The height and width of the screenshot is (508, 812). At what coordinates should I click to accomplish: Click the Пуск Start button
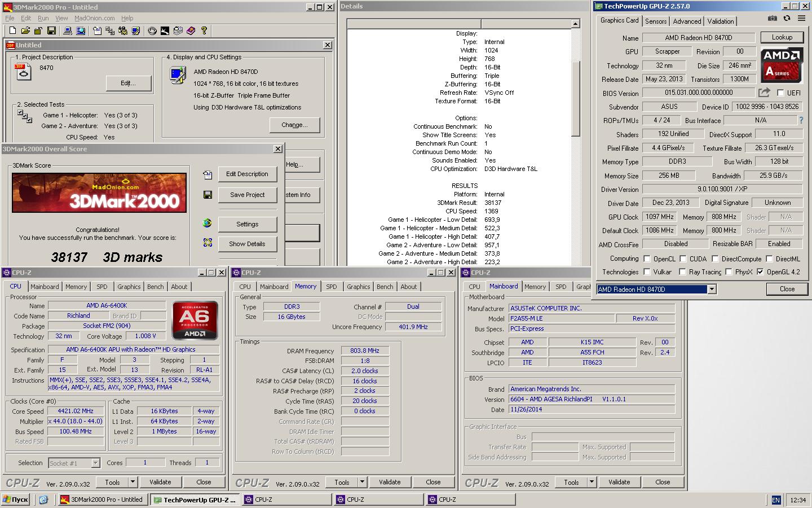16,500
